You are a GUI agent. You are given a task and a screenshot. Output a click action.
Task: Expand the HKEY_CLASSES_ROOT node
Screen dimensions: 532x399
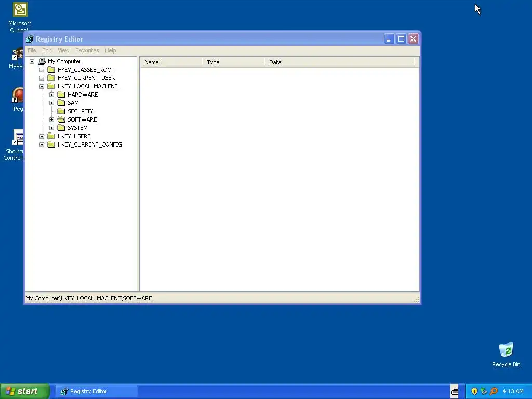pos(42,70)
